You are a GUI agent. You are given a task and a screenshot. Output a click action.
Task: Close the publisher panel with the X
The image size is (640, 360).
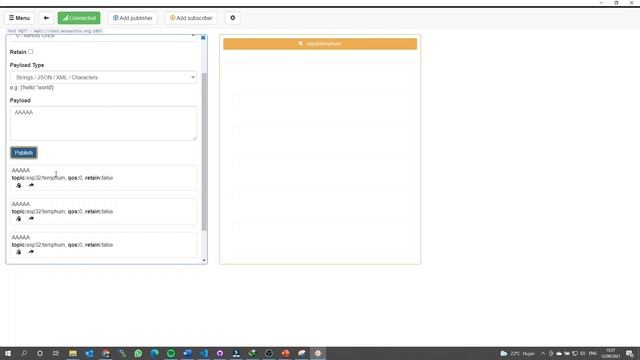pos(203,38)
